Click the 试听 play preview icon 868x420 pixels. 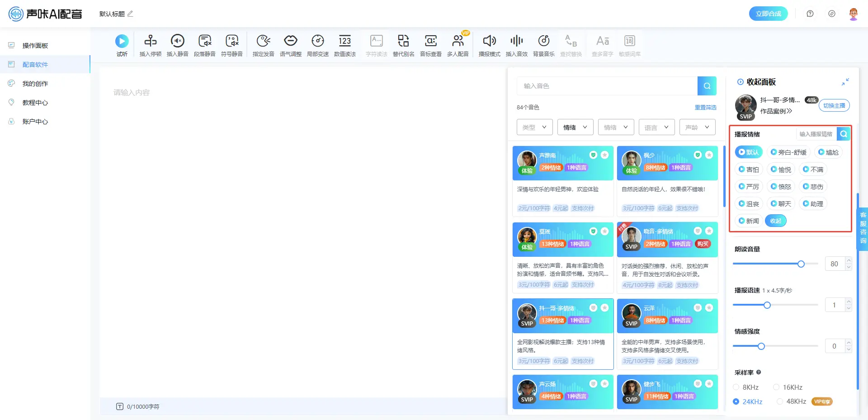point(122,42)
